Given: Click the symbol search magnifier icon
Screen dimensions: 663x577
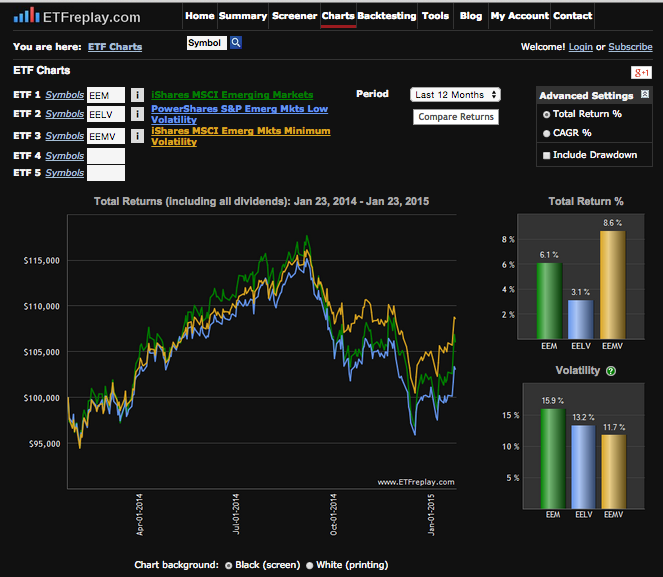Looking at the screenshot, I should click(x=236, y=43).
